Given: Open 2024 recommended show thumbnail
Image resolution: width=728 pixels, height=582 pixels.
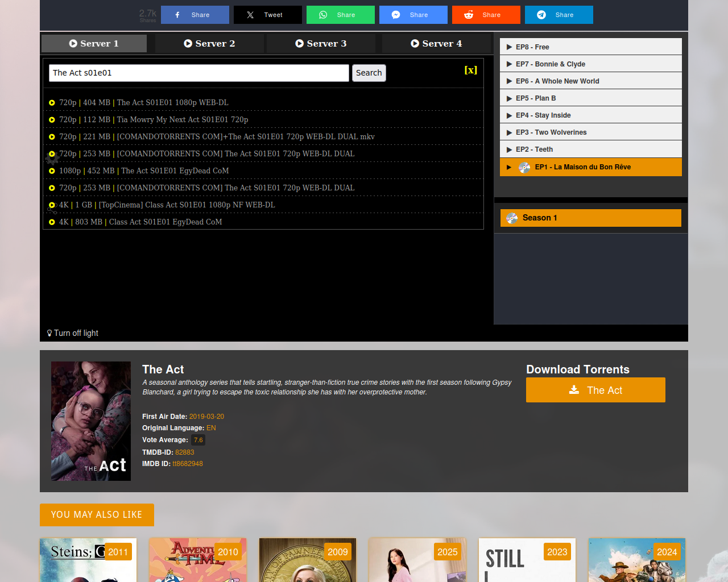Looking at the screenshot, I should point(637,560).
